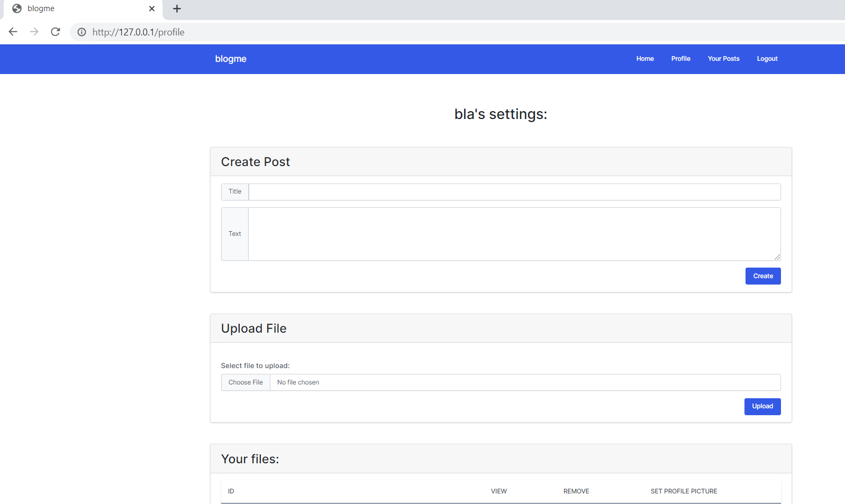845x504 pixels.
Task: Click the blogme brand logo
Action: tap(231, 59)
